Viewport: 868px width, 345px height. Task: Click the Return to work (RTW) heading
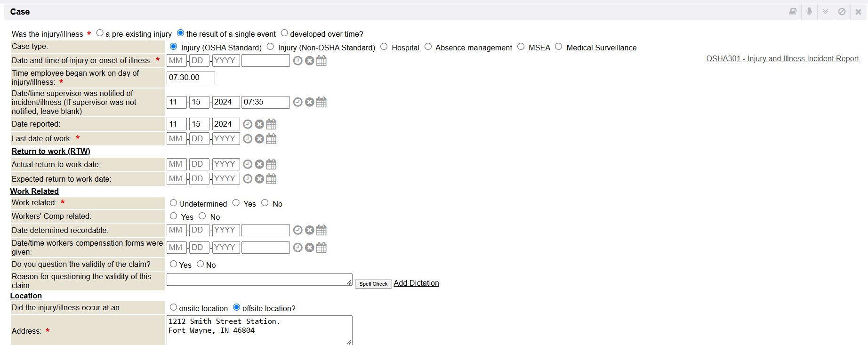coord(51,151)
